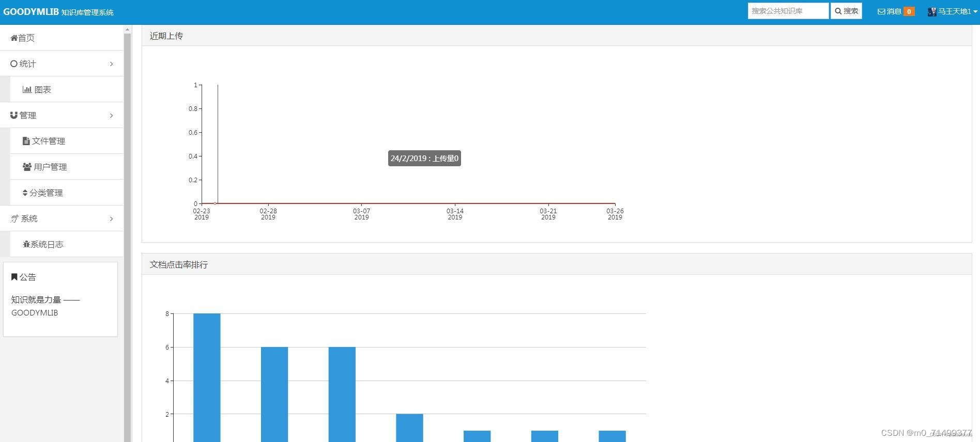
Task: Collapse the 管理 section chevron
Action: pyautogui.click(x=111, y=116)
